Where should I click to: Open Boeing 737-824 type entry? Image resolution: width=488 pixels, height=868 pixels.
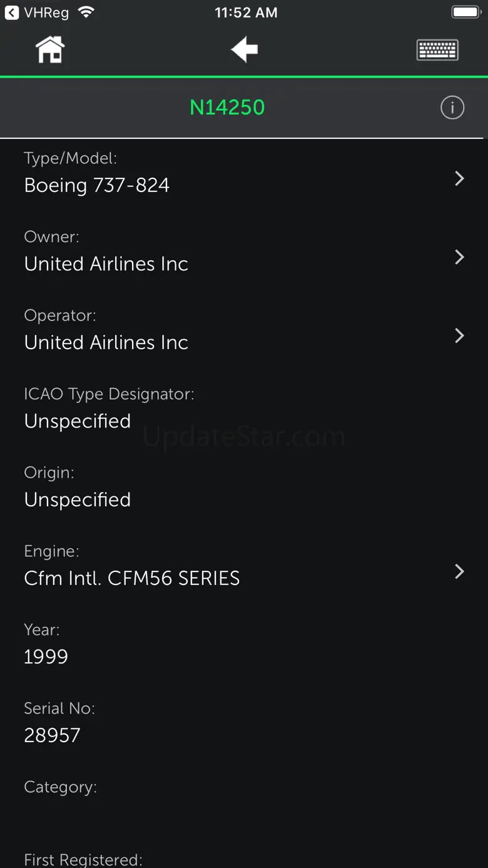tap(97, 185)
